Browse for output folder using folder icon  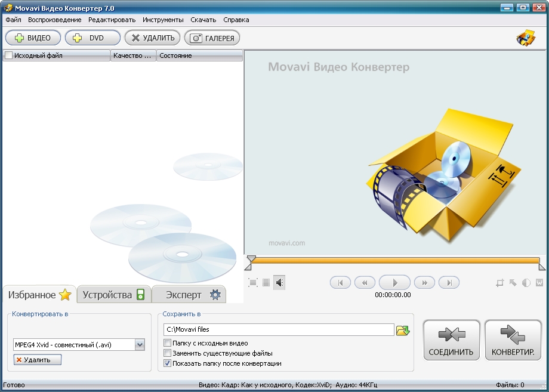point(403,330)
